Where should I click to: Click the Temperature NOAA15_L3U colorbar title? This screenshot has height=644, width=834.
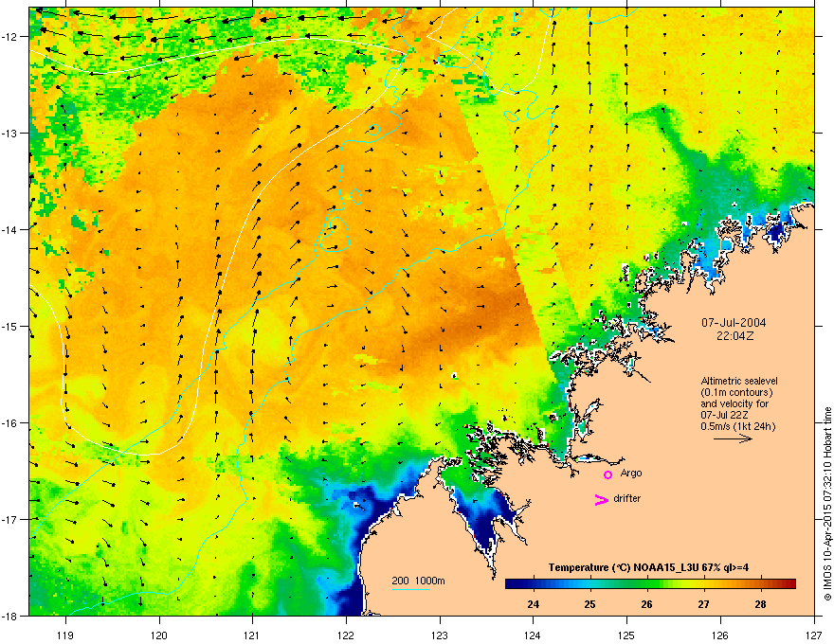point(648,567)
